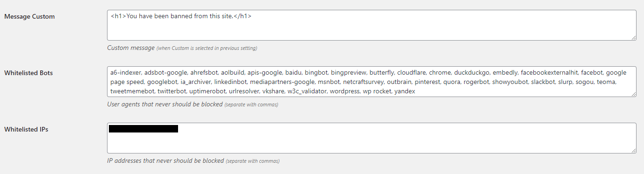This screenshot has height=174, width=644.
Task: Click inside the Whitelisted IPs textarea
Action: [372, 138]
